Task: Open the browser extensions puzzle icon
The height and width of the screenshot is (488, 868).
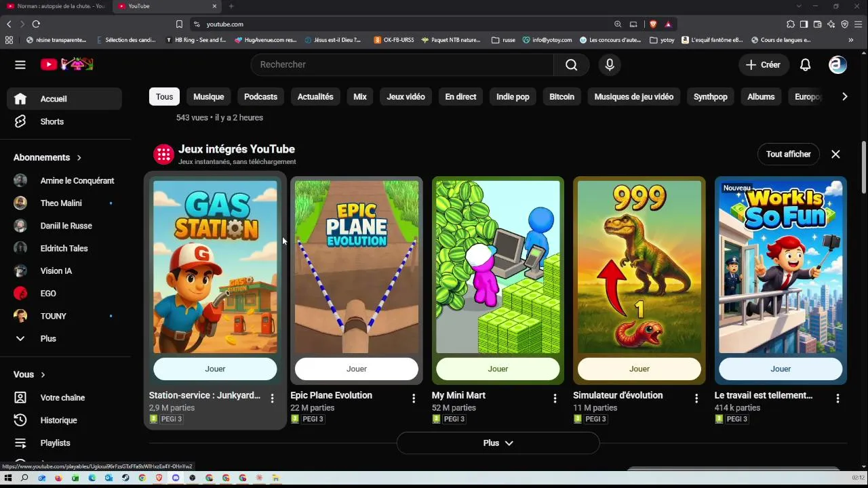Action: pos(791,24)
